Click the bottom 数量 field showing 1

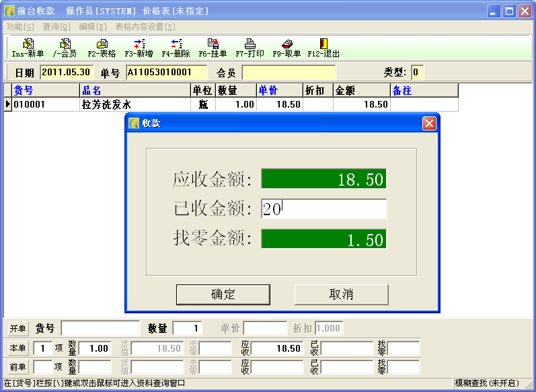(188, 328)
